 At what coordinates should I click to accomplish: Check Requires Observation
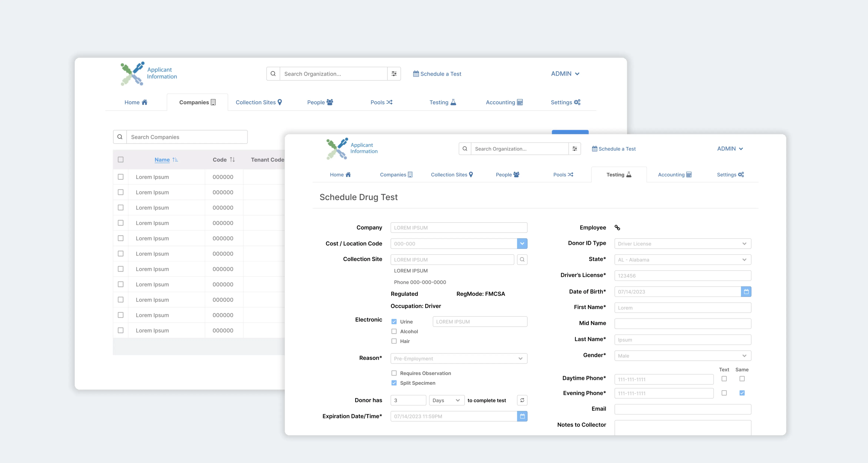coord(394,373)
